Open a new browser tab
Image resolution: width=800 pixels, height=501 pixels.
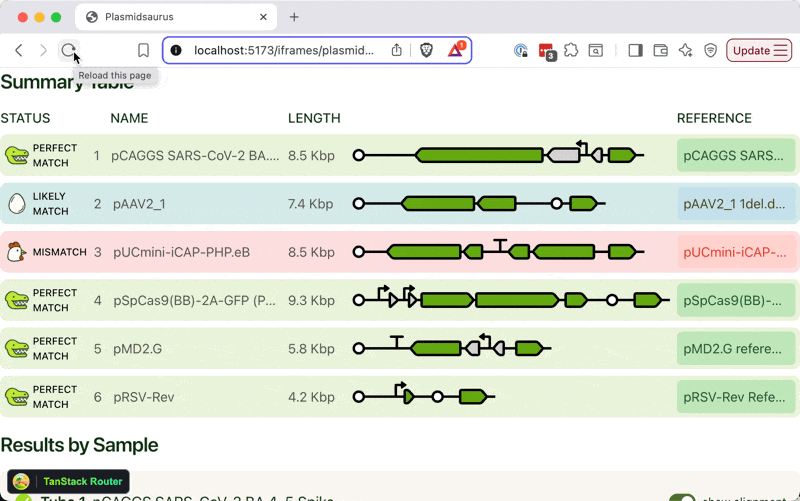tap(294, 17)
